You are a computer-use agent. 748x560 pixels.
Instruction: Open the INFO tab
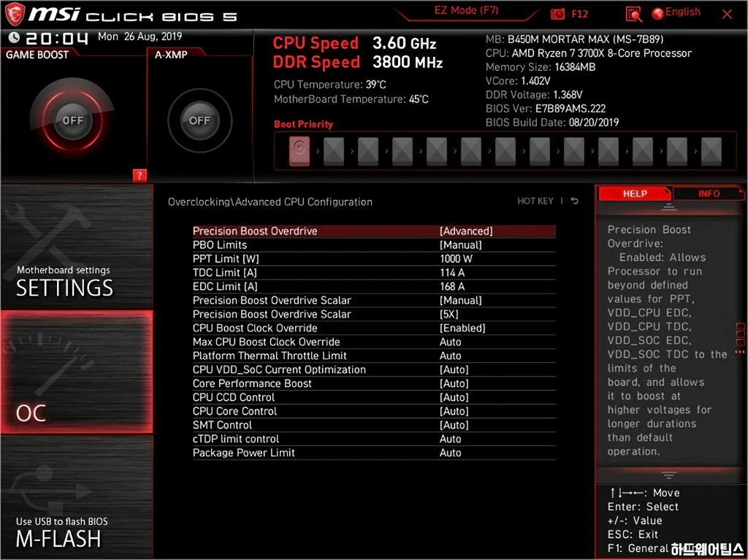tap(709, 193)
